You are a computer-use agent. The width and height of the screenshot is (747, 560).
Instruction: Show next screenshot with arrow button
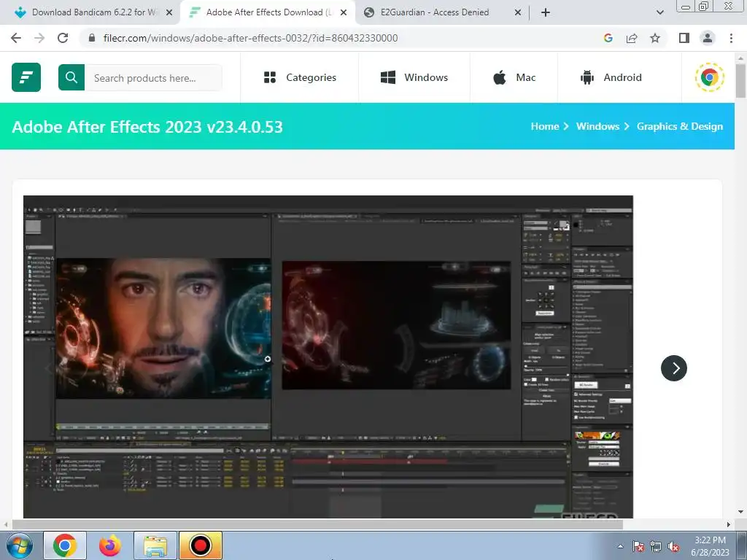673,368
